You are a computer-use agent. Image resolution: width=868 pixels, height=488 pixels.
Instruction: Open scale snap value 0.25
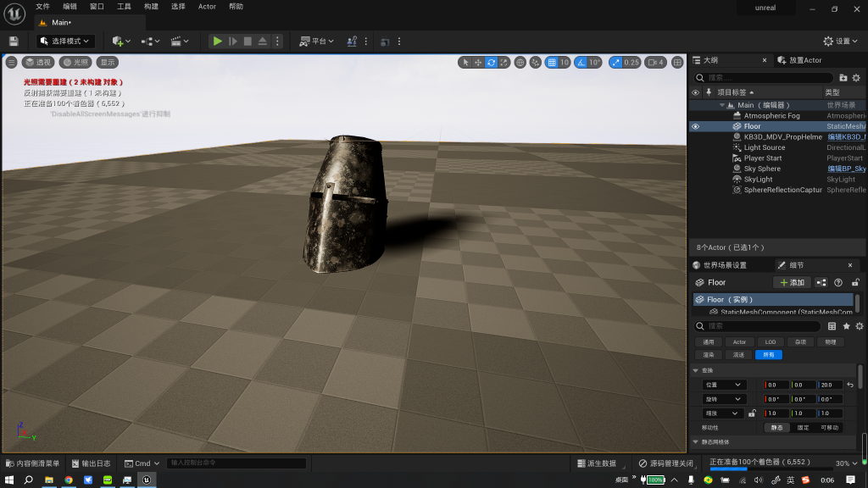point(632,63)
